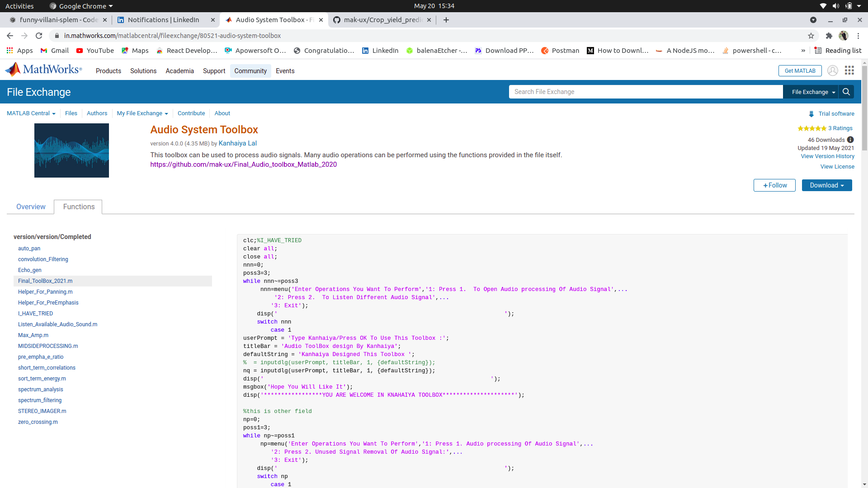
Task: Open the system volume indicator
Action: pos(836,6)
